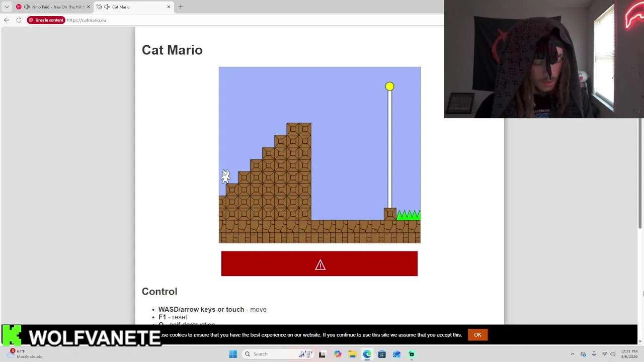Mute audio speaker icon on Nino Paid tab
644x362 pixels.
click(27, 7)
